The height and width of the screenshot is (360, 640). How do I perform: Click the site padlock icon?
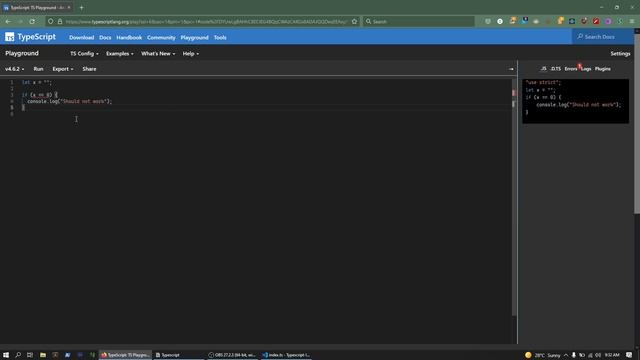click(60, 21)
